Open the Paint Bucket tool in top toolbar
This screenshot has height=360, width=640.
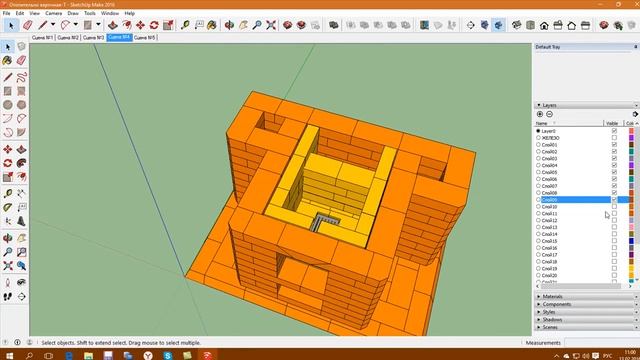click(212, 25)
